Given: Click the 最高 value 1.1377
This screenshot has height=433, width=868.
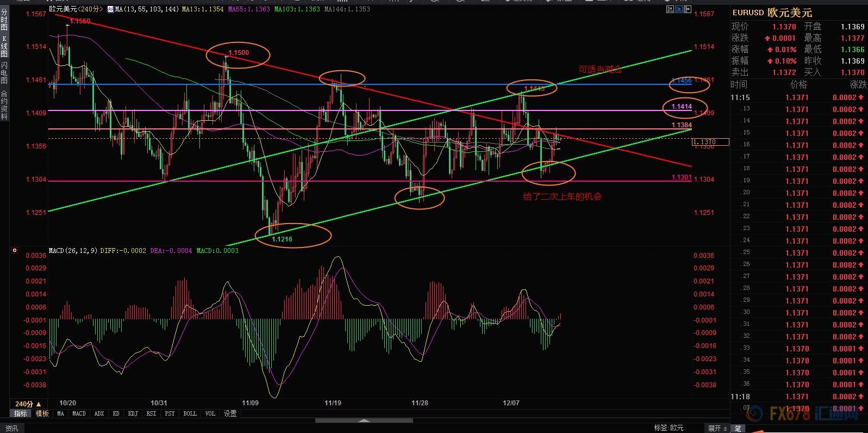Looking at the screenshot, I should (852, 38).
